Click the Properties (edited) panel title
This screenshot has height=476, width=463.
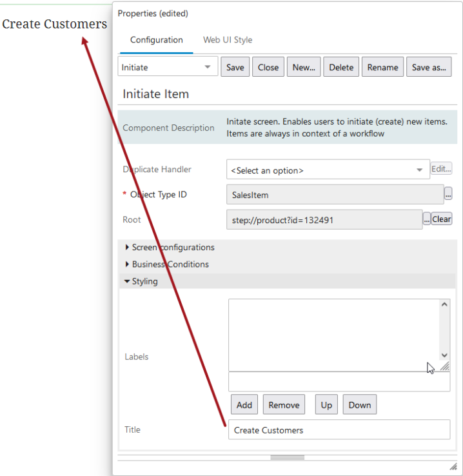[153, 14]
